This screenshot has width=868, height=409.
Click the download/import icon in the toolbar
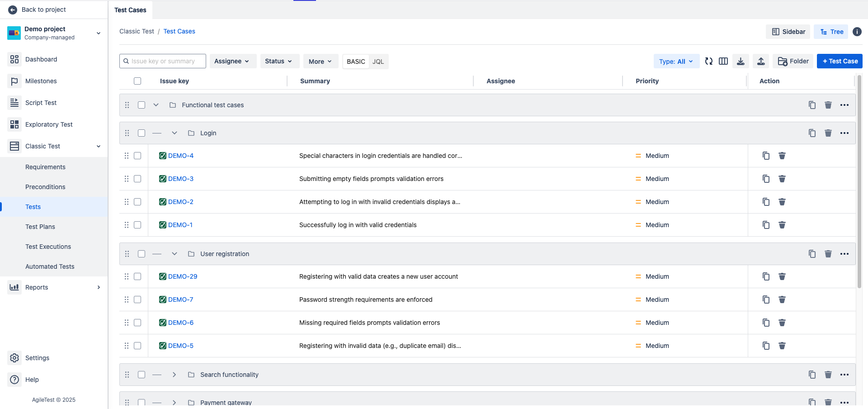(741, 61)
